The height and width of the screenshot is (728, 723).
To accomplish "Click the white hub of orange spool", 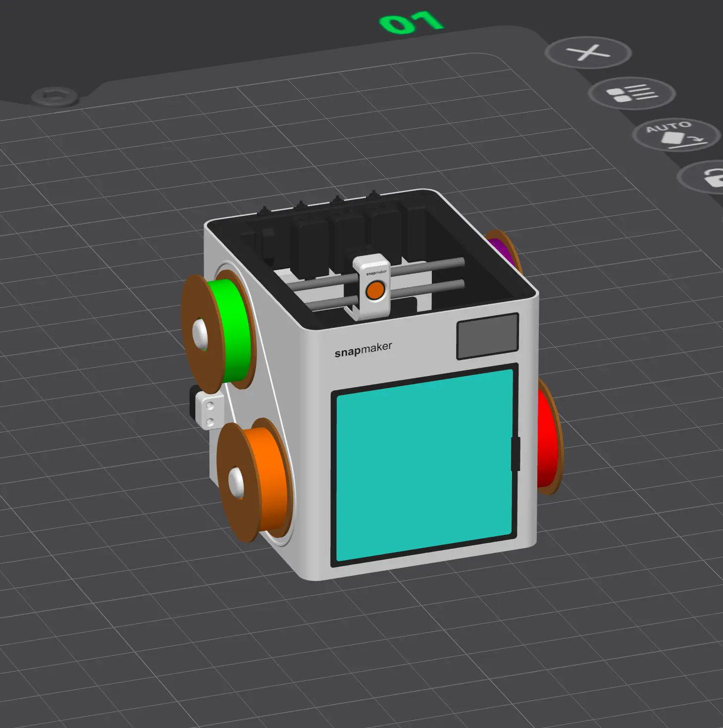I will (x=236, y=480).
